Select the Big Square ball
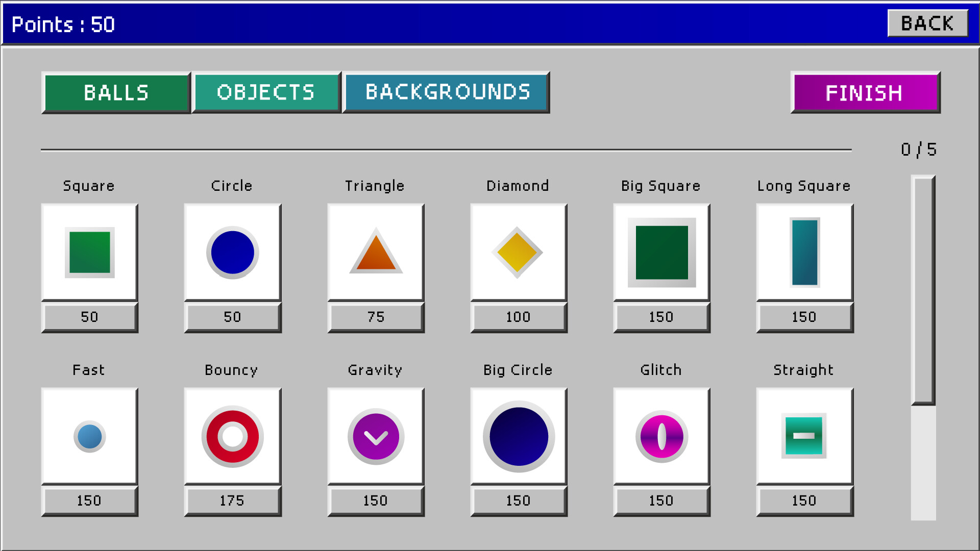 (x=661, y=252)
